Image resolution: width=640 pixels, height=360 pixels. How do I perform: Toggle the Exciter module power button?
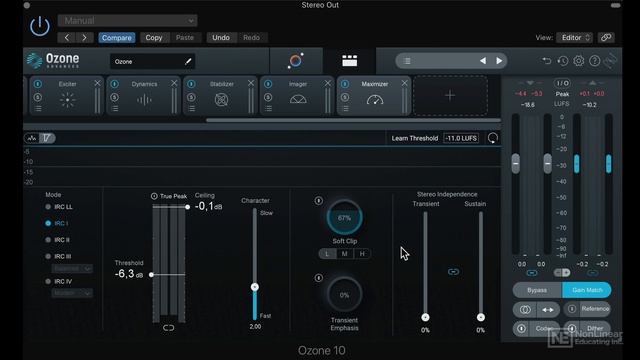click(38, 84)
